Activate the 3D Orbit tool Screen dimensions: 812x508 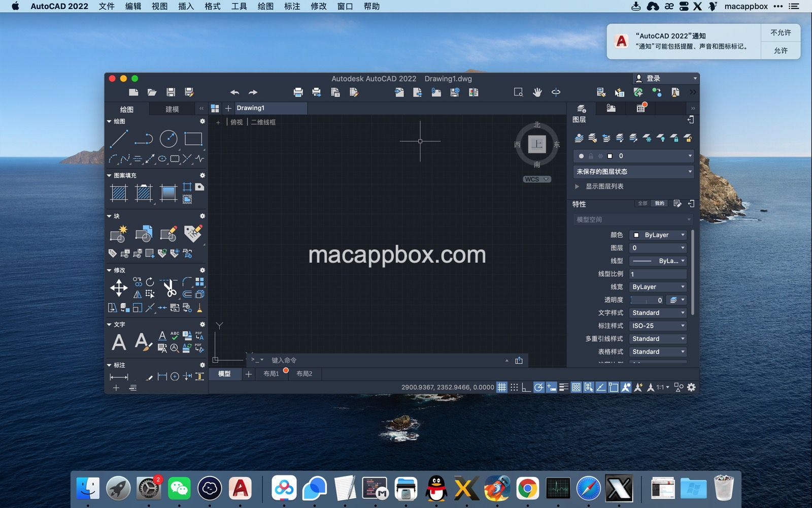(x=556, y=92)
